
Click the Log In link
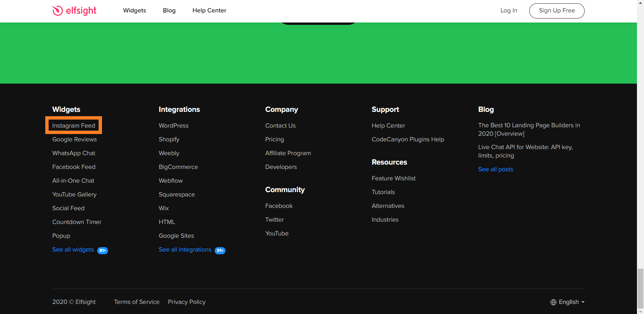pyautogui.click(x=508, y=10)
